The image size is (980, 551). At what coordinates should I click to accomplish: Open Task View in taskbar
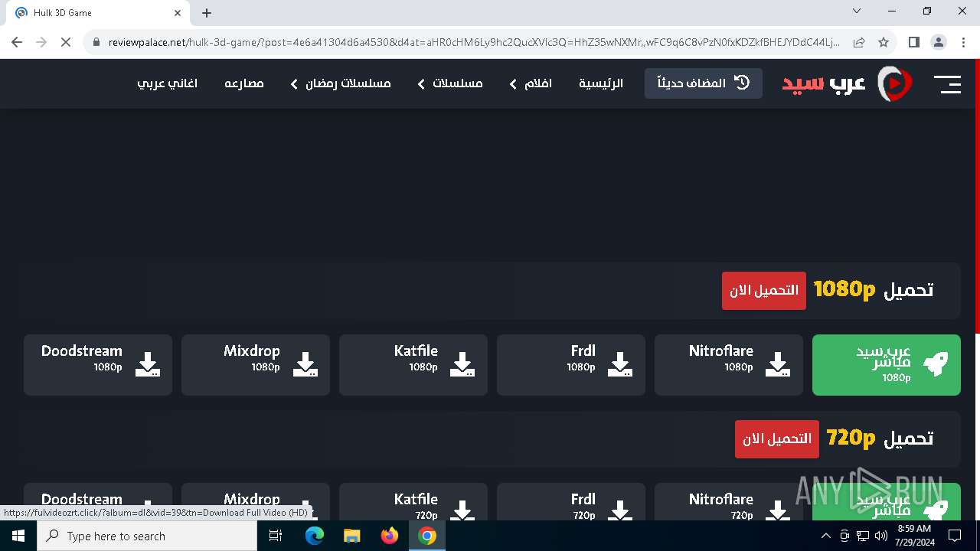point(276,536)
